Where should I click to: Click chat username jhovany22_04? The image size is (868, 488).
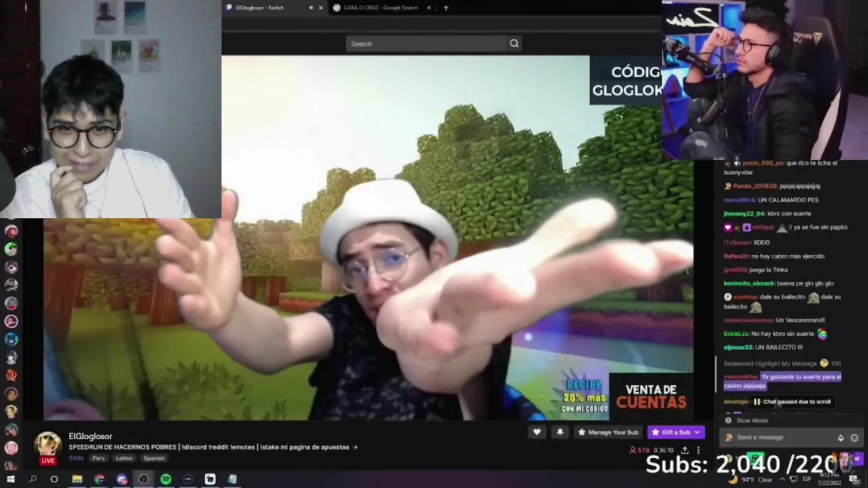(x=744, y=213)
